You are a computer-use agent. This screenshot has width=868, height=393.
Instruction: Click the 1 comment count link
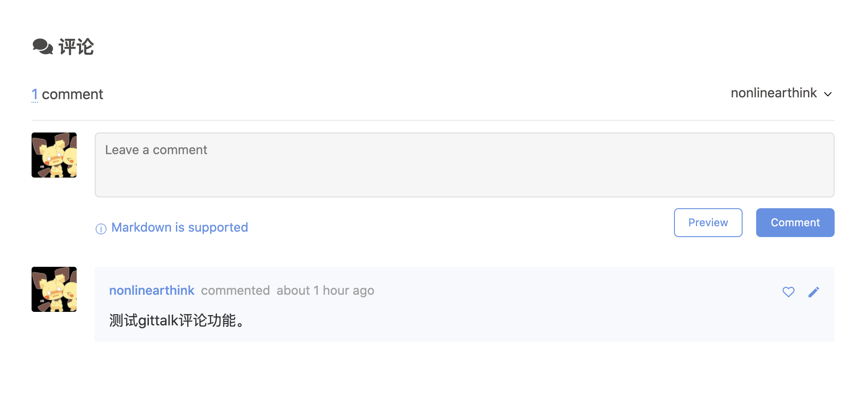point(35,94)
